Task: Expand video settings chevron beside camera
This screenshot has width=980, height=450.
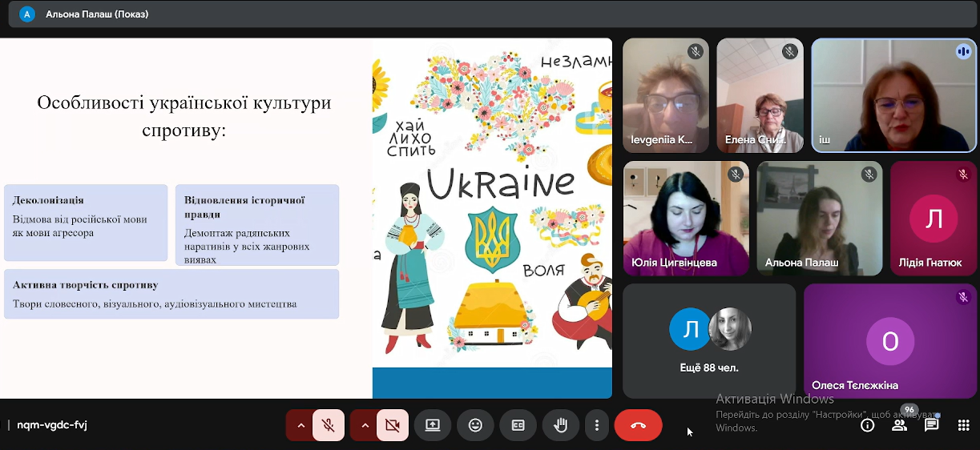Action: 365,425
